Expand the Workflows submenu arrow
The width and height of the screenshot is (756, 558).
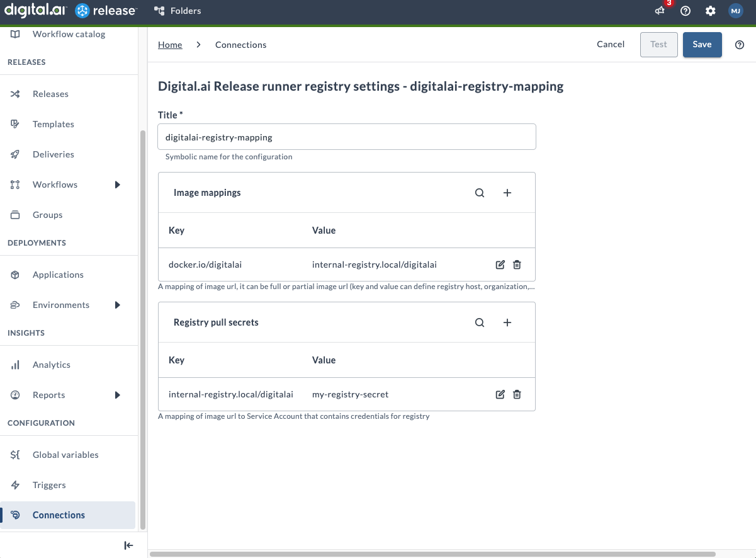117,185
